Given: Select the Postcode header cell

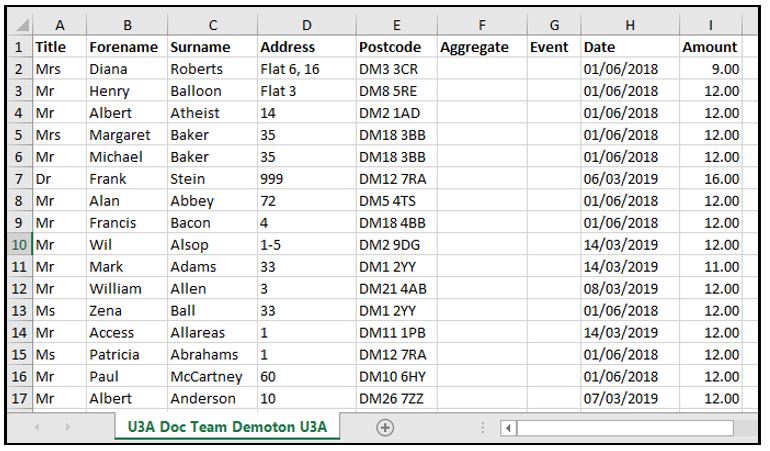Looking at the screenshot, I should (x=396, y=47).
